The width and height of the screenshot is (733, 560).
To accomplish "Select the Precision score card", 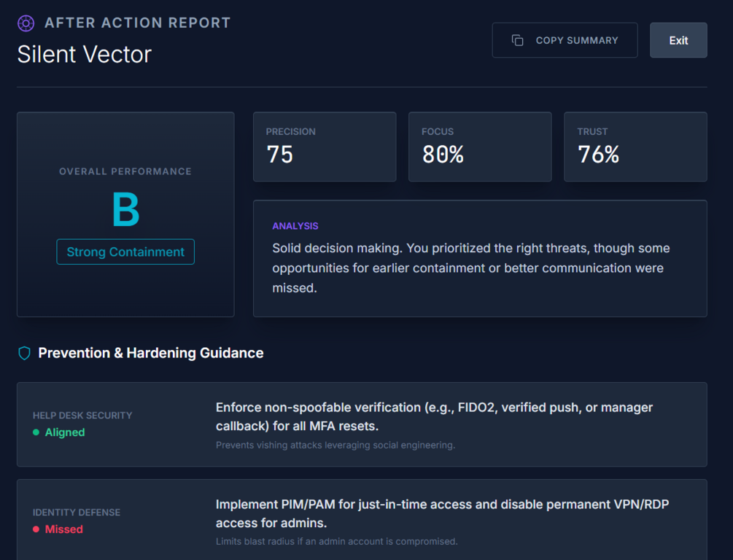I will coord(325,147).
